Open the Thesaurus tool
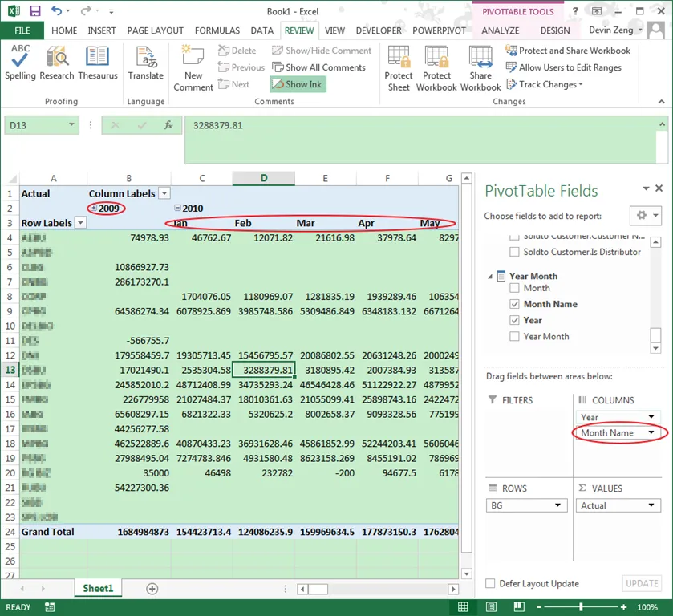The height and width of the screenshot is (616, 673). coord(97,63)
